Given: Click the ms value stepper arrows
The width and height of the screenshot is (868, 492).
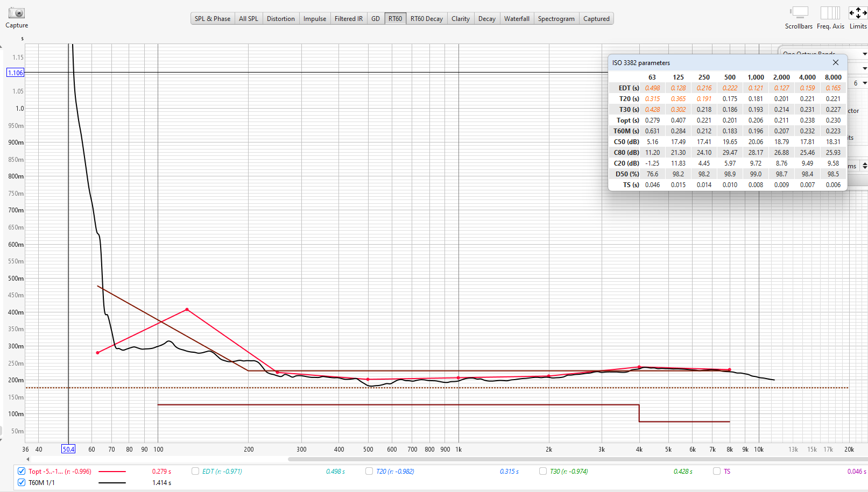Looking at the screenshot, I should 864,166.
